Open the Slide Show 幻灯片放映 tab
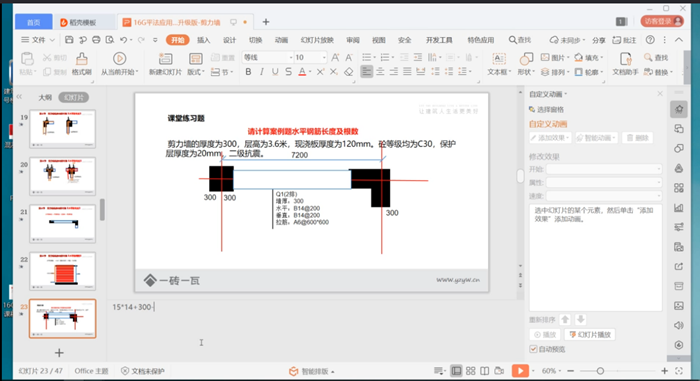Viewport: 700px width, 381px height. coord(317,40)
